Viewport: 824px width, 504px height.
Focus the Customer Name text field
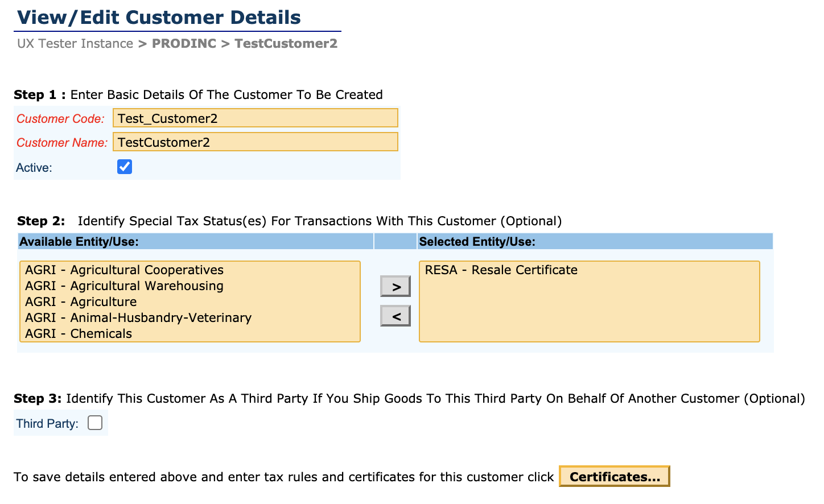255,142
